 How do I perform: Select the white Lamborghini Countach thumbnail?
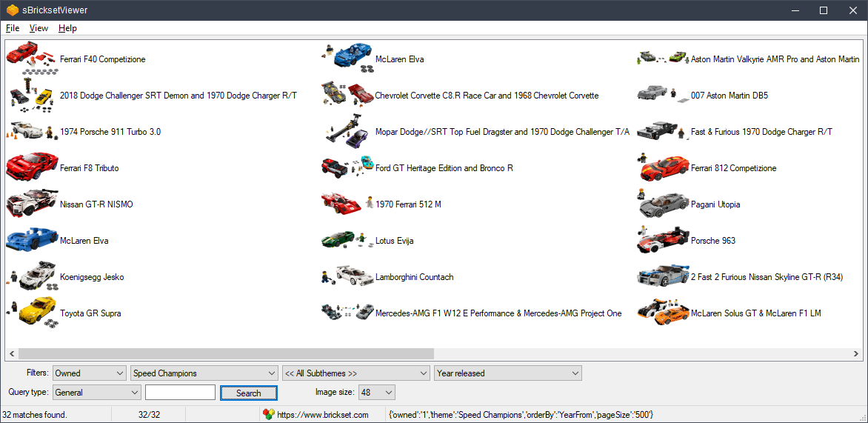(347, 276)
